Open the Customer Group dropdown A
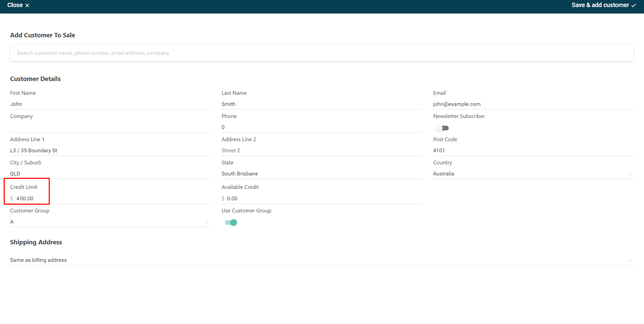 110,222
